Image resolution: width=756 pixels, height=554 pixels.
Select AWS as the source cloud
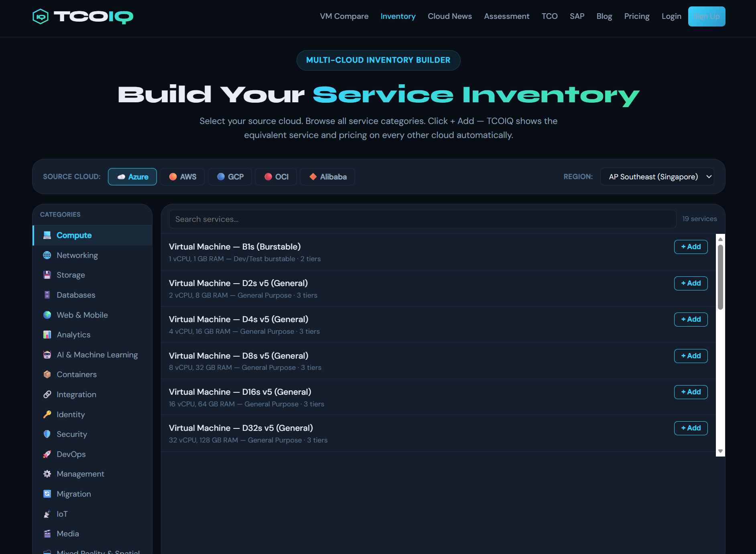pyautogui.click(x=182, y=177)
